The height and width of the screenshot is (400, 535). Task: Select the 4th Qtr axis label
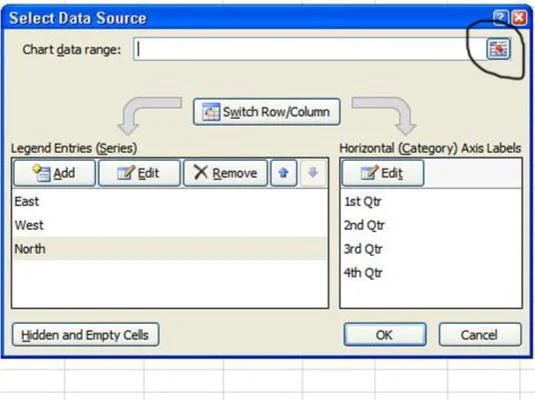[x=431, y=273]
